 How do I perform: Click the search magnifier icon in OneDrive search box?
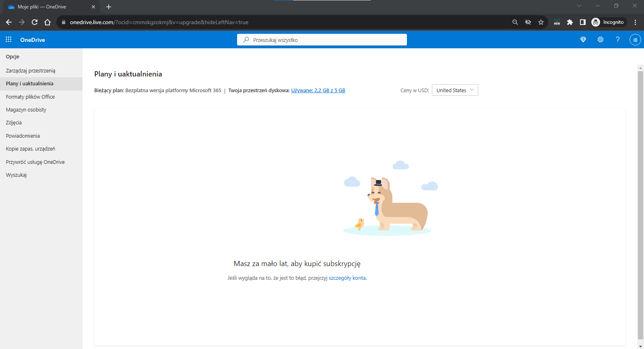point(246,40)
